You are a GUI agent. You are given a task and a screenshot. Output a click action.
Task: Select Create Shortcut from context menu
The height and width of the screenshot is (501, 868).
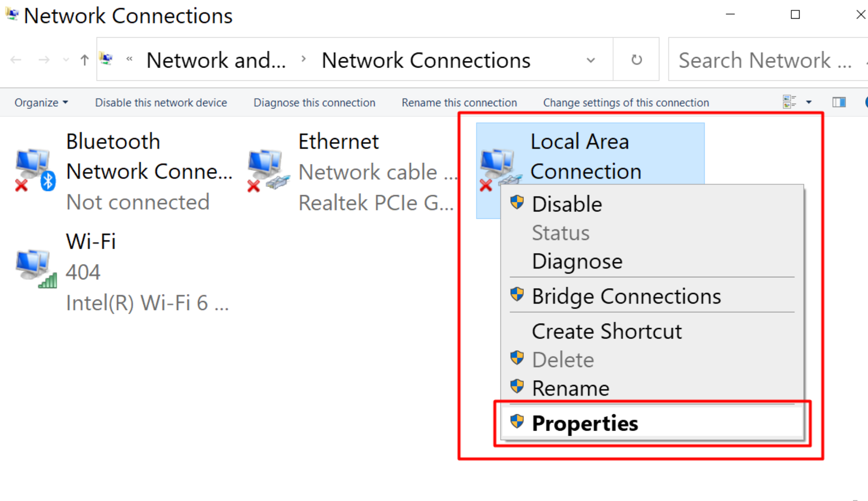pos(606,331)
